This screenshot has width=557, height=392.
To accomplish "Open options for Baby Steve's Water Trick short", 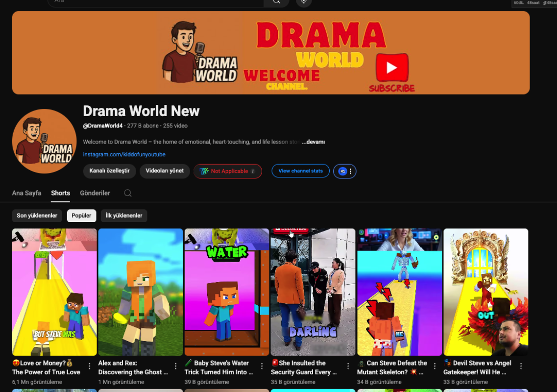I will [x=262, y=366].
